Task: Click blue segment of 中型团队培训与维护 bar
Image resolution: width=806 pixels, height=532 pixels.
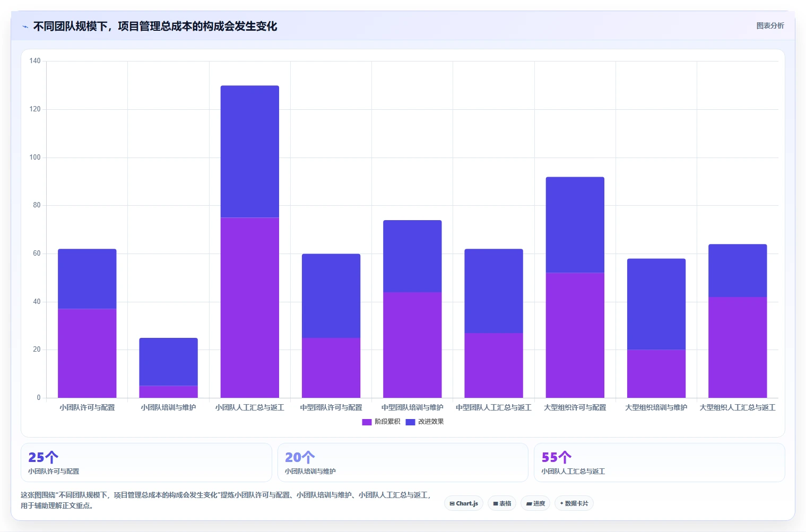Action: click(x=412, y=256)
